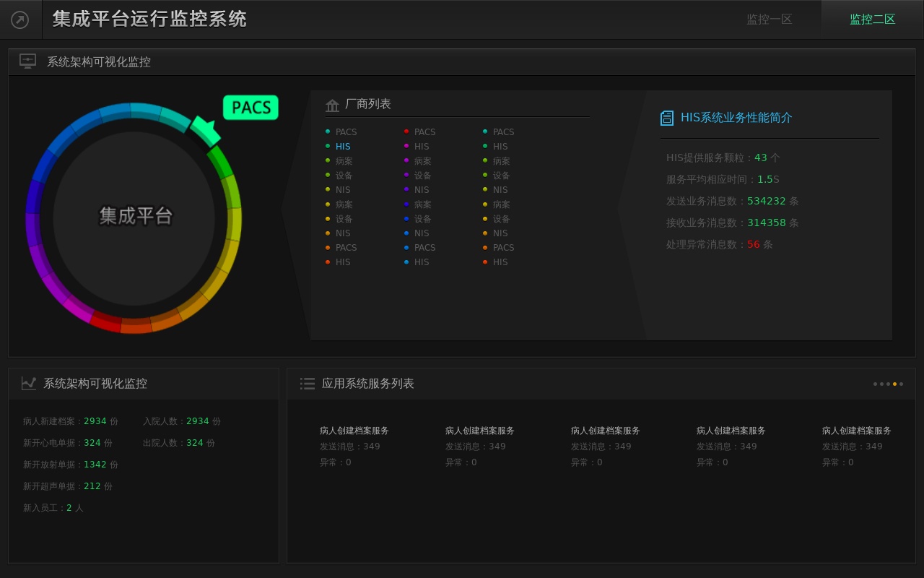Click the green PACS callout label on the ring
This screenshot has width=924, height=578.
point(250,108)
